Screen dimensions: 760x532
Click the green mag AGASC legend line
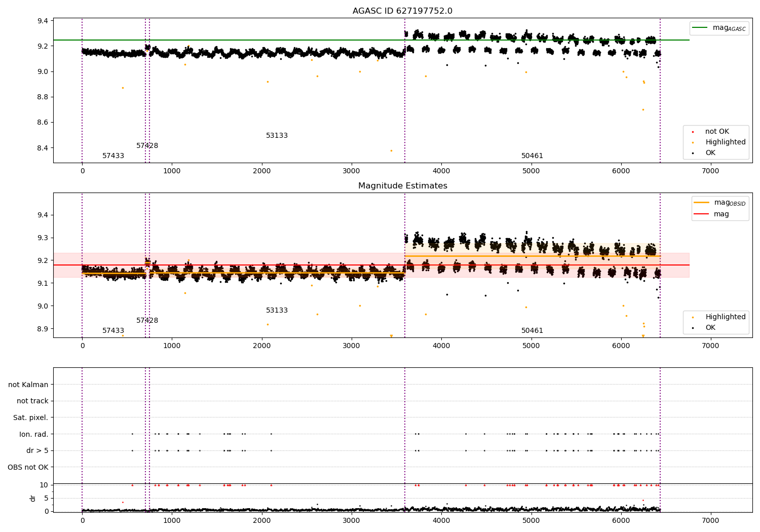tap(700, 28)
